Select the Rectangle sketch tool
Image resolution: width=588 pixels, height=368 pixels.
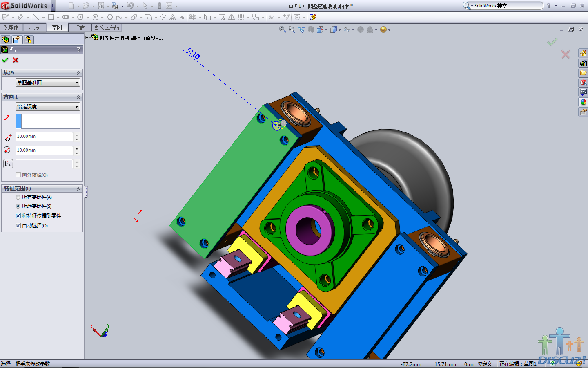point(51,17)
